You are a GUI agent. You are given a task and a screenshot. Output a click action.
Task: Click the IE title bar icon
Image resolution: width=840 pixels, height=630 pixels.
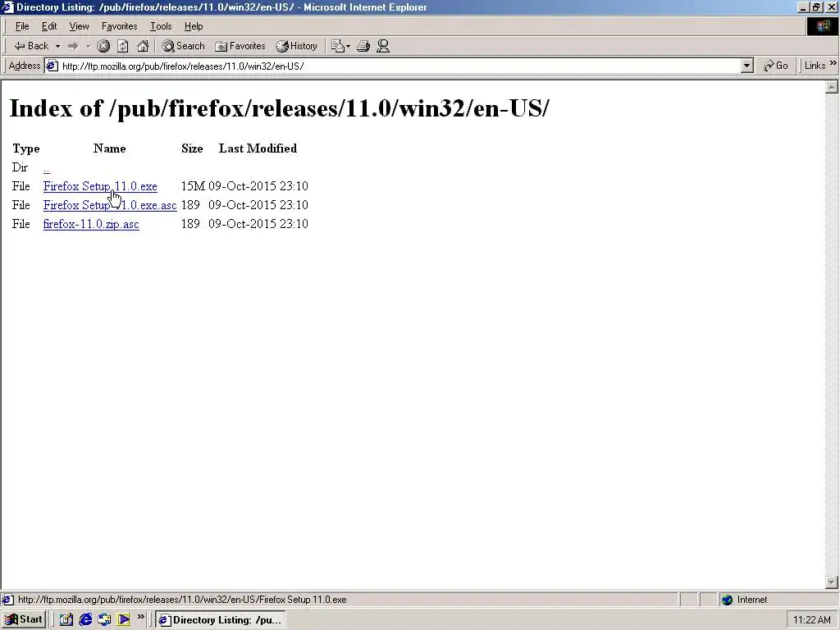coord(7,7)
